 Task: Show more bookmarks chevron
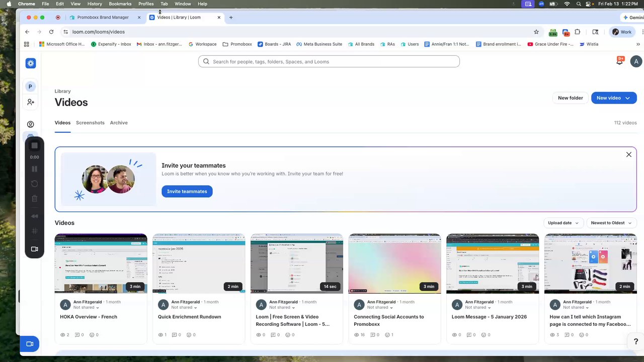point(638,44)
